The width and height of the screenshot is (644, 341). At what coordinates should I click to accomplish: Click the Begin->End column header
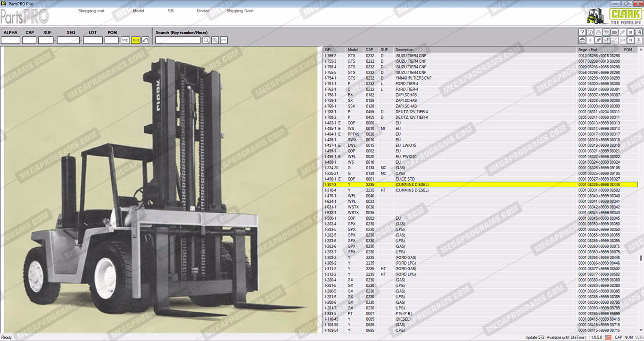click(x=600, y=50)
